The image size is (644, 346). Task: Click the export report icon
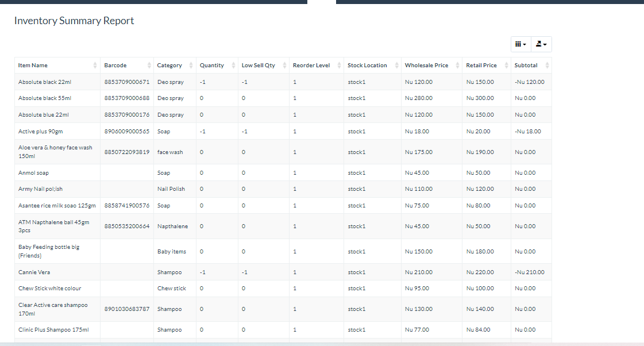538,44
